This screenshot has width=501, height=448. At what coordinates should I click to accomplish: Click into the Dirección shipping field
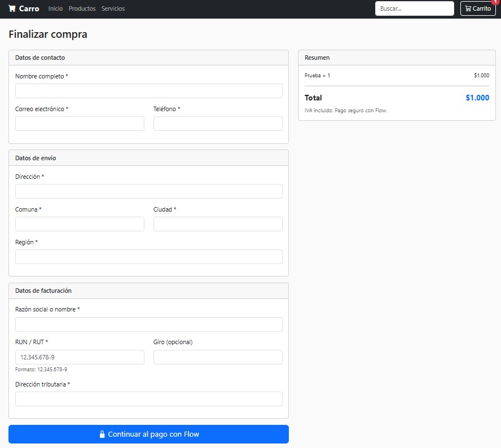pyautogui.click(x=149, y=191)
